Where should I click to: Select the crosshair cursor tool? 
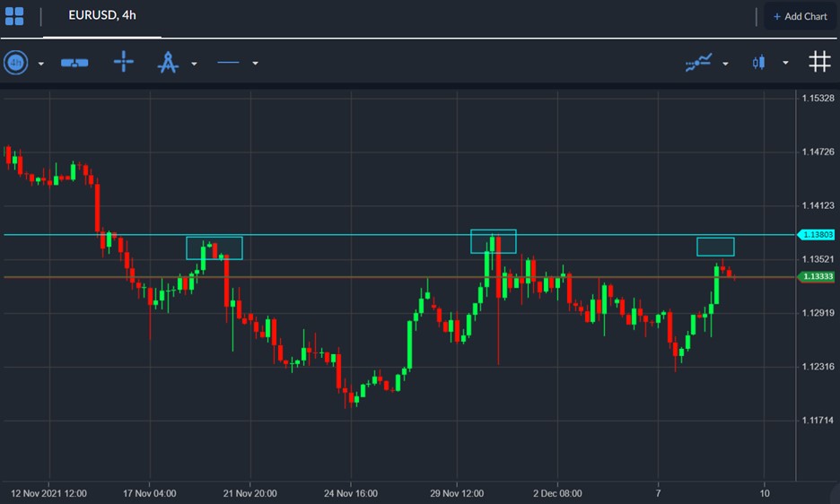124,62
